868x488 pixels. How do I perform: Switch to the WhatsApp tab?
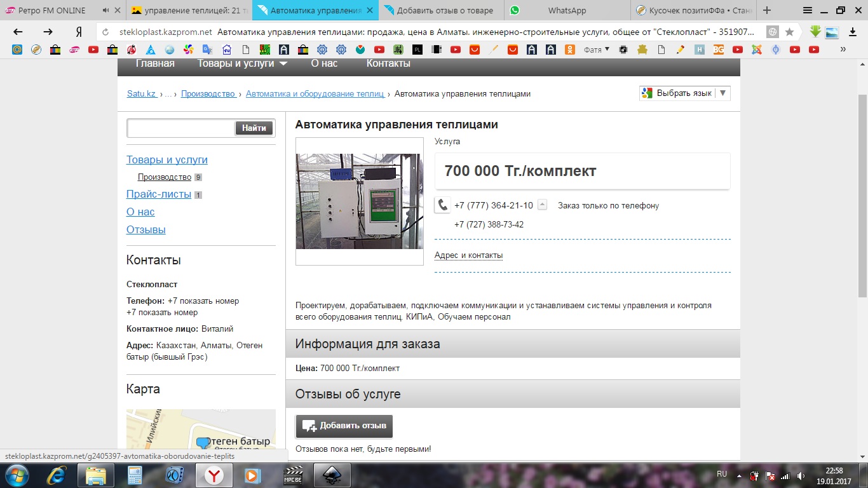click(568, 10)
